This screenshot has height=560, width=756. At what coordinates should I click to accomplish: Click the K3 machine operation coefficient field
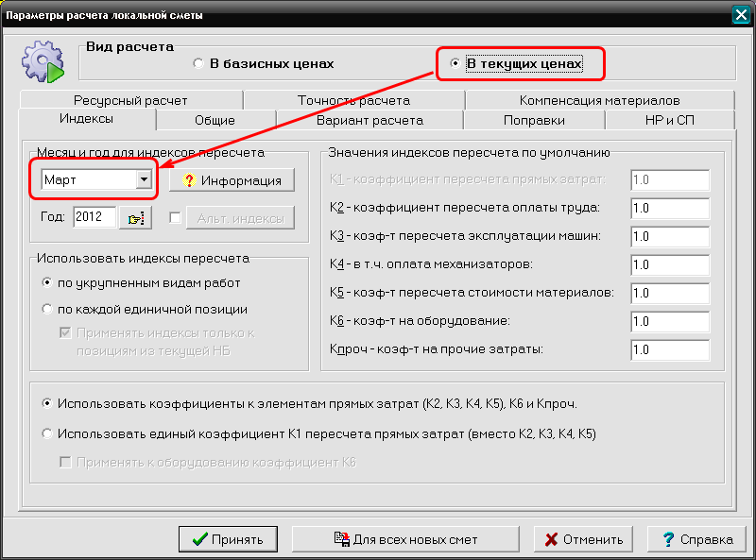670,237
